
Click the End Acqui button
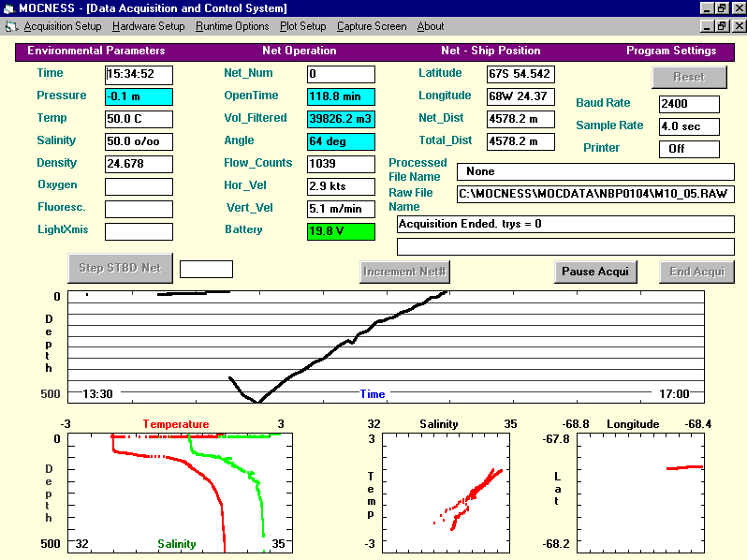coord(696,272)
